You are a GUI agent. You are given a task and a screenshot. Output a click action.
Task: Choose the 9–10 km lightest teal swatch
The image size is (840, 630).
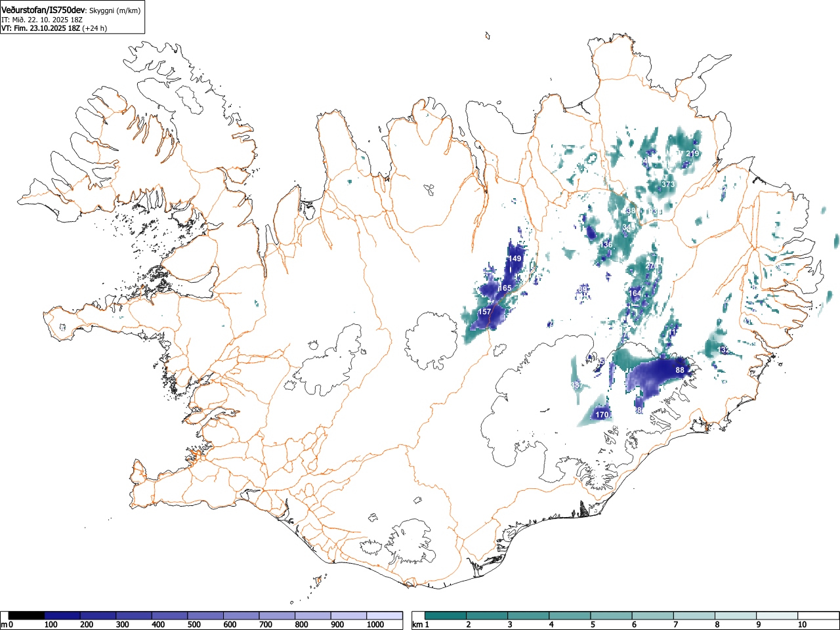pos(776,616)
